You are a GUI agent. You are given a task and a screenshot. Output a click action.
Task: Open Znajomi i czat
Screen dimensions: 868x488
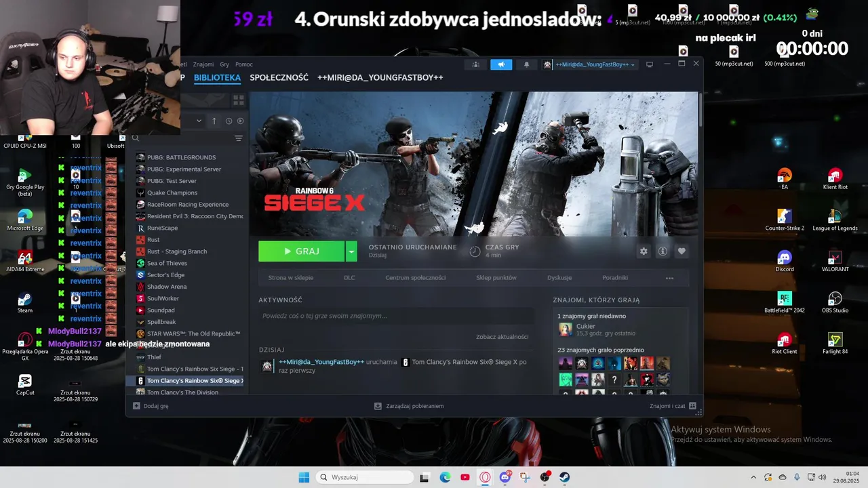click(x=673, y=406)
